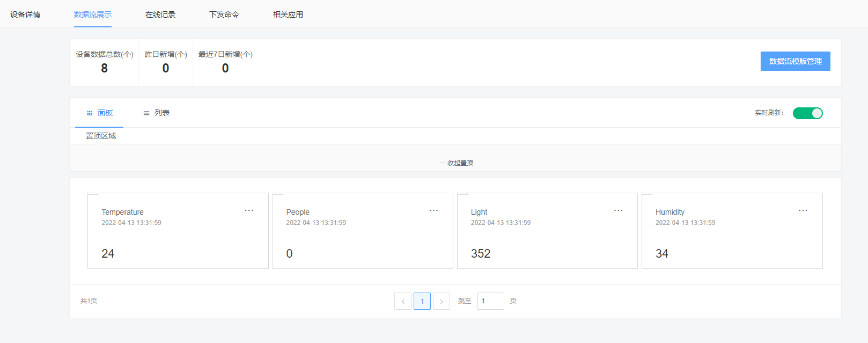Open the Temperature data card
Viewport: 868px width, 343px height.
(178, 231)
